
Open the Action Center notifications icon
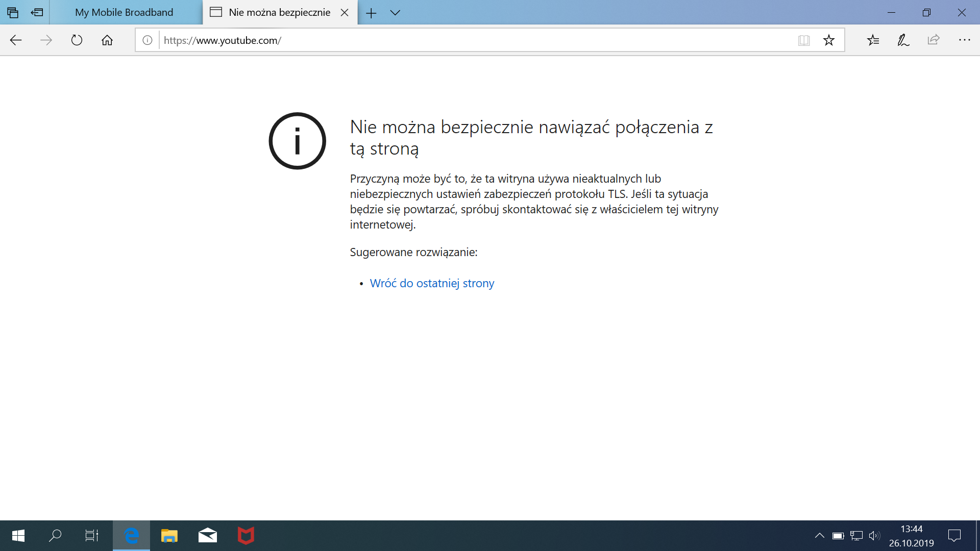pyautogui.click(x=954, y=535)
